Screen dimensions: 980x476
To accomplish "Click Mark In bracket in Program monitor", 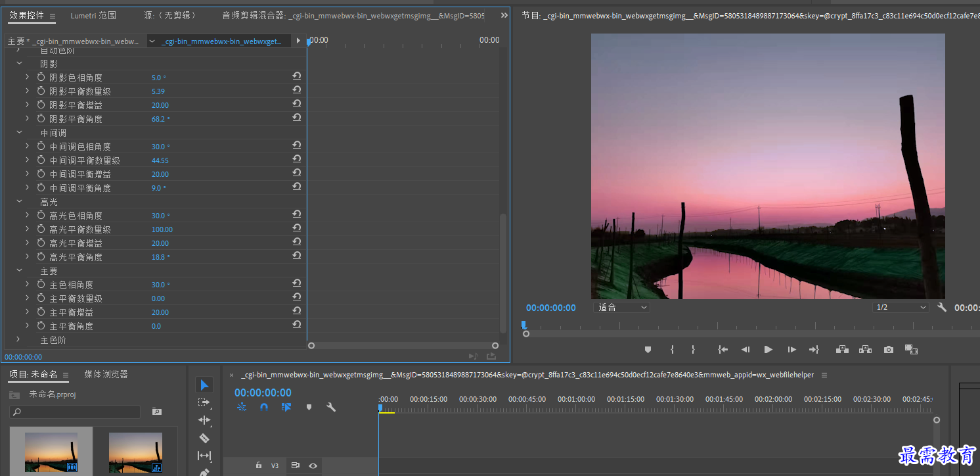I will [672, 350].
